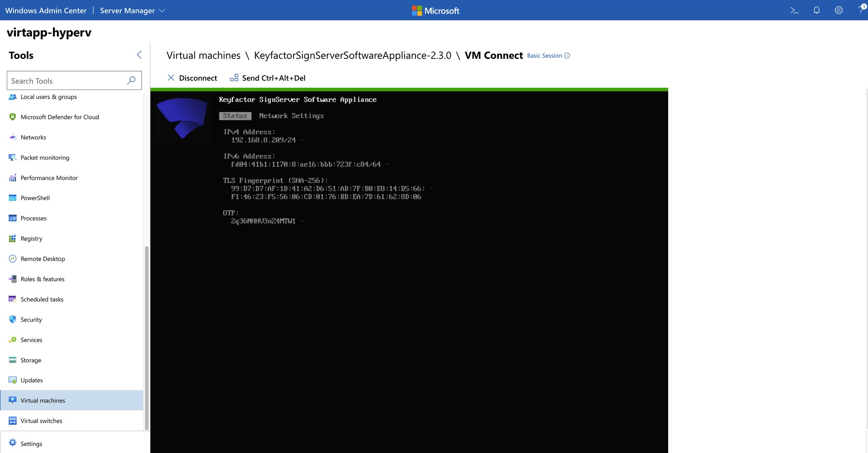Open PowerShell console icon in header
This screenshot has width=868, height=453.
pyautogui.click(x=794, y=10)
